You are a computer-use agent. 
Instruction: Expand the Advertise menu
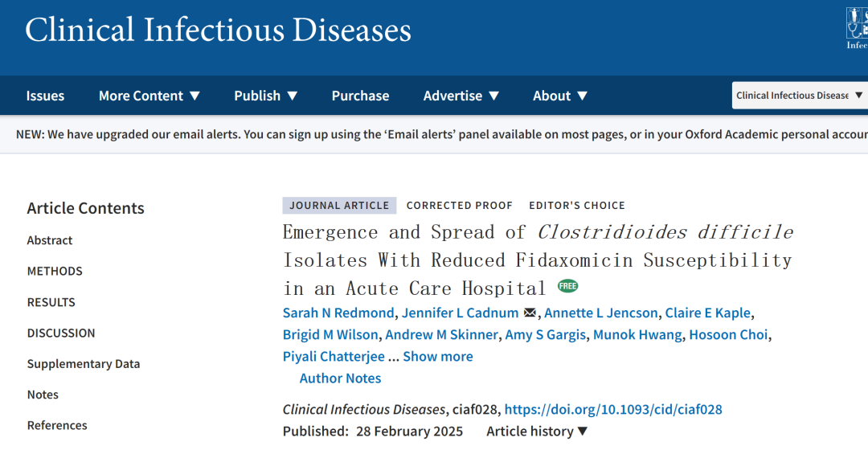click(x=461, y=96)
